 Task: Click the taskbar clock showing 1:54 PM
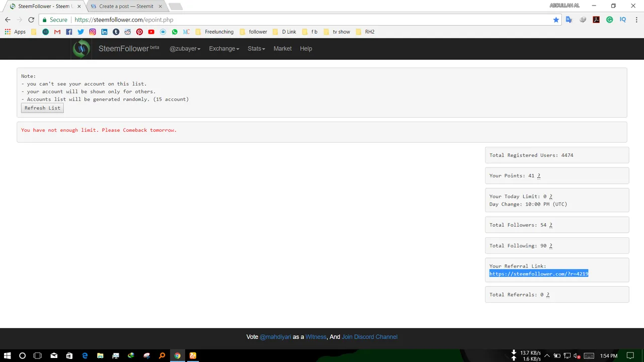609,355
